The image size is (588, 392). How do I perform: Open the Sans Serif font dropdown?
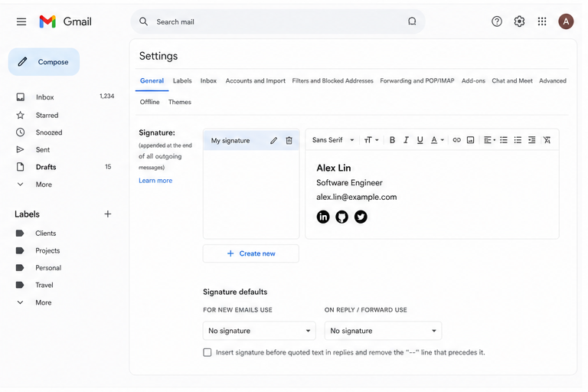(333, 140)
